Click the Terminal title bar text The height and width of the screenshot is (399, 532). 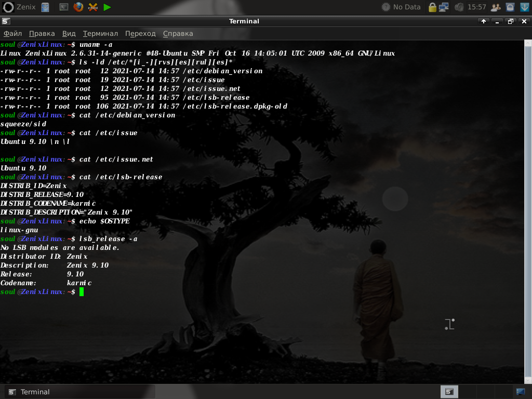pyautogui.click(x=244, y=21)
